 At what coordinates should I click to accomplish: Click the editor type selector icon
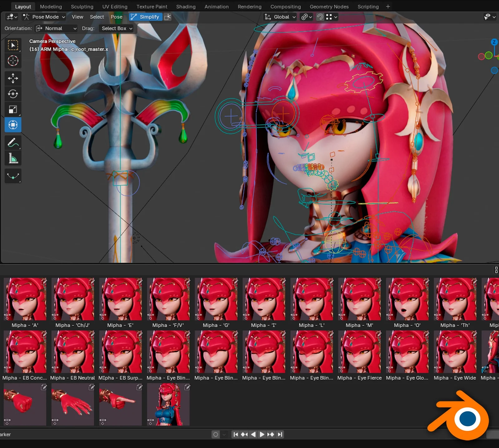(x=9, y=17)
